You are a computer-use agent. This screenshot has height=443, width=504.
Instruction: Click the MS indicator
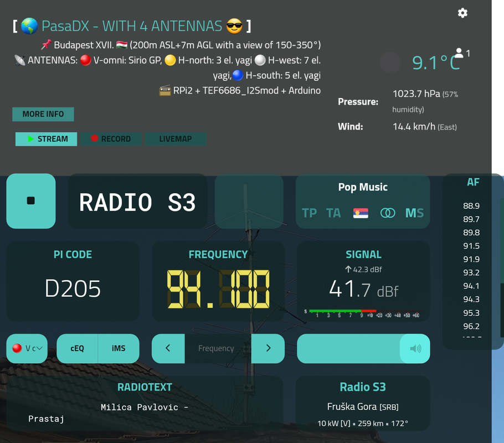pos(414,213)
